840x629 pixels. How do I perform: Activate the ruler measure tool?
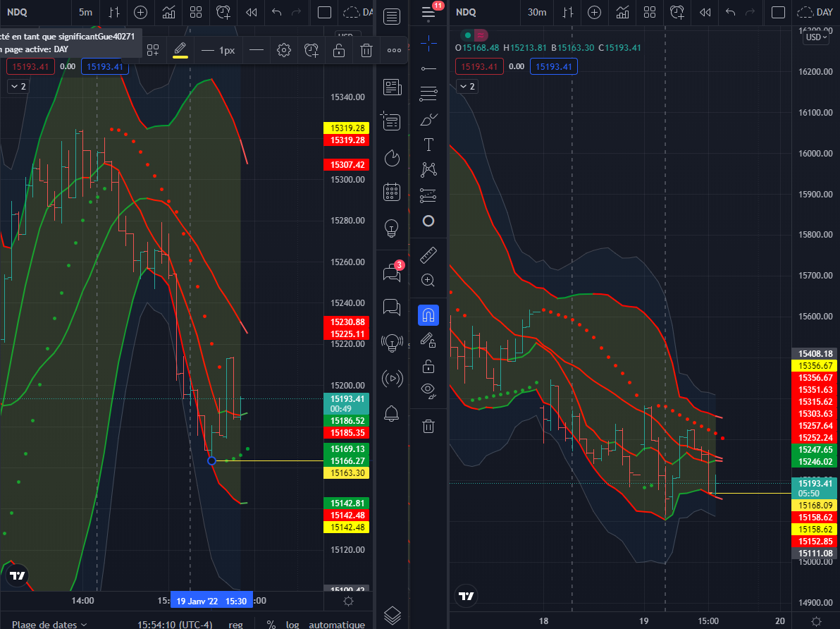pyautogui.click(x=428, y=254)
